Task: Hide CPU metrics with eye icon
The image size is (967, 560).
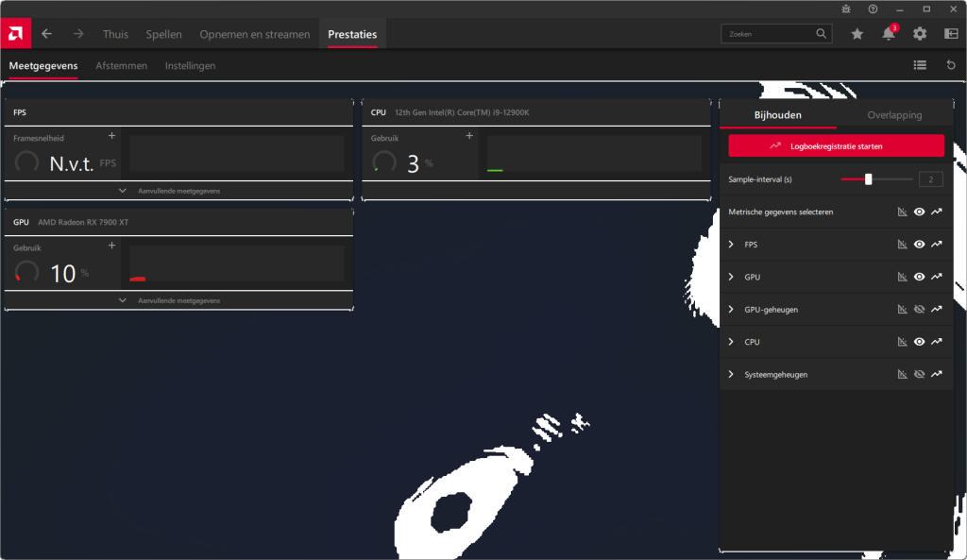Action: click(x=920, y=342)
